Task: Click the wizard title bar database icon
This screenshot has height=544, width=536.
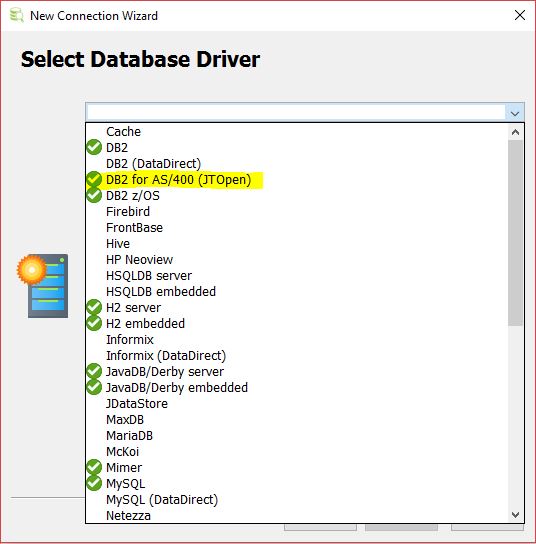Action: coord(16,16)
